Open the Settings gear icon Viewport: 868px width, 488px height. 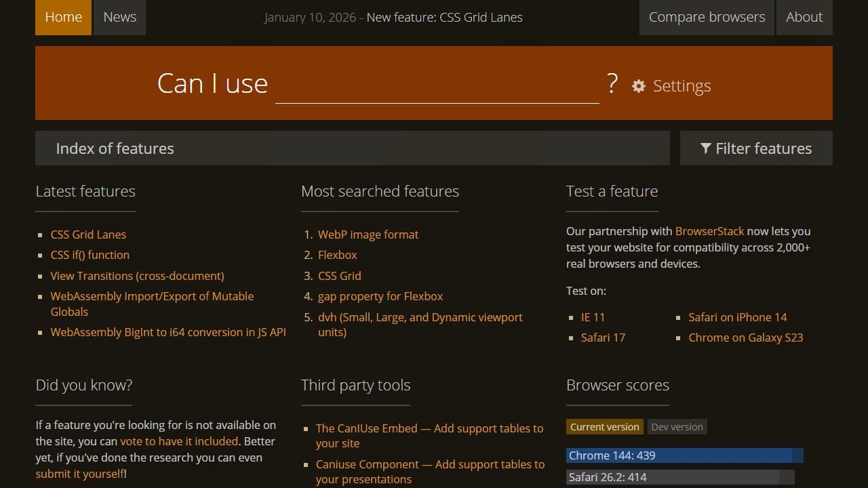point(638,86)
